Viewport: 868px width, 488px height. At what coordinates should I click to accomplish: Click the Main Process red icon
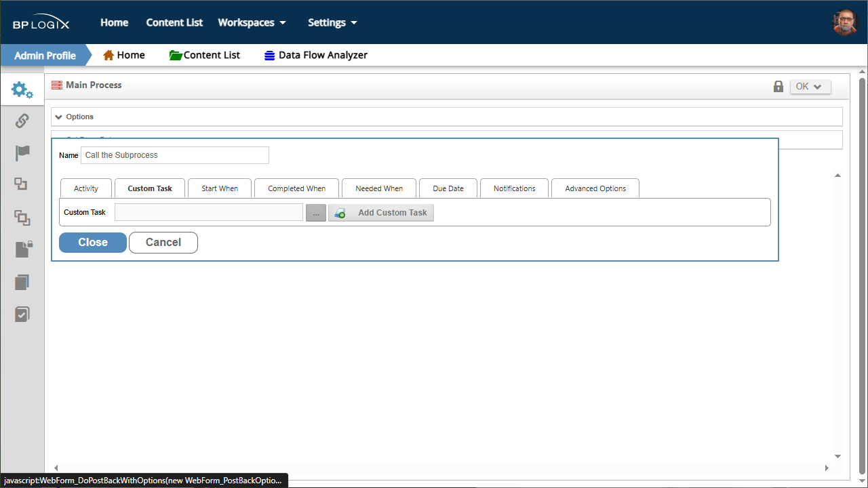pos(57,85)
